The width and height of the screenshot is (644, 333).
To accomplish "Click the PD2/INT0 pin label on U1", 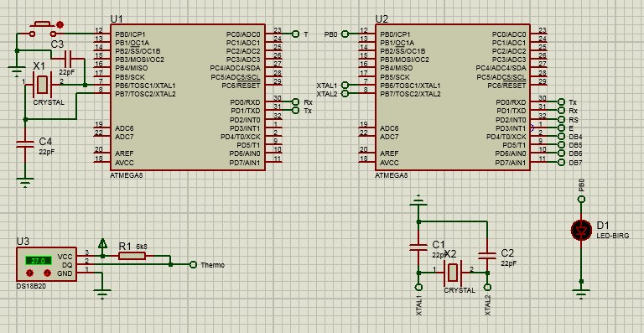I will pyautogui.click(x=245, y=120).
